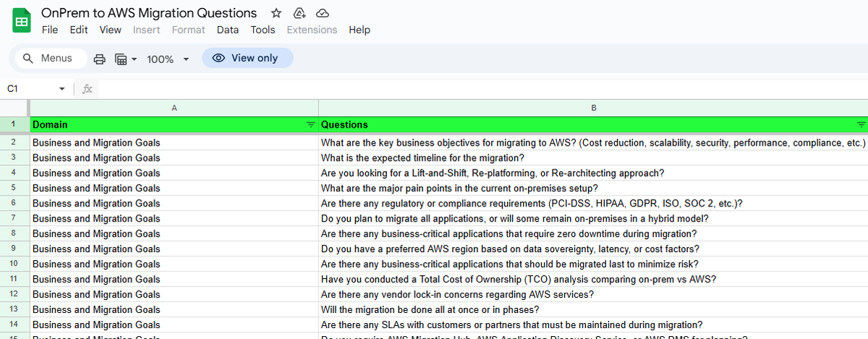Click the expected timeline question cell

(593, 158)
